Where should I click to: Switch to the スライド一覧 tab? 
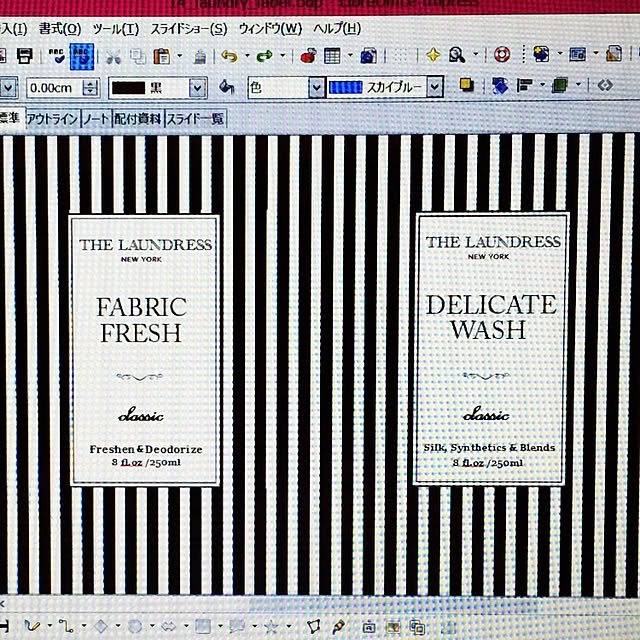195,119
